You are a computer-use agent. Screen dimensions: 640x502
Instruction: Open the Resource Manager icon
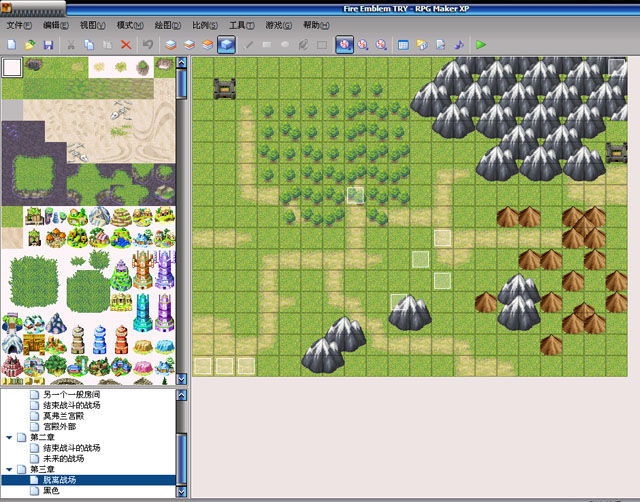point(422,44)
